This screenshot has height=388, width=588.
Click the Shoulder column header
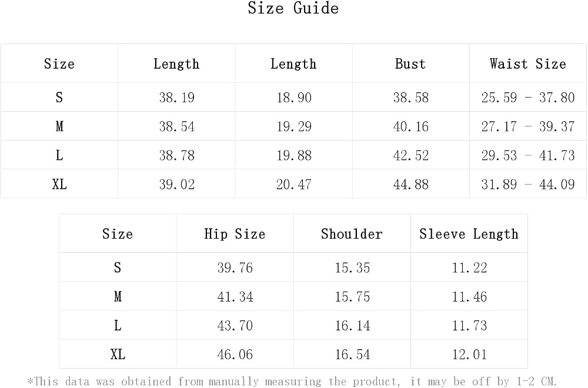coord(352,234)
